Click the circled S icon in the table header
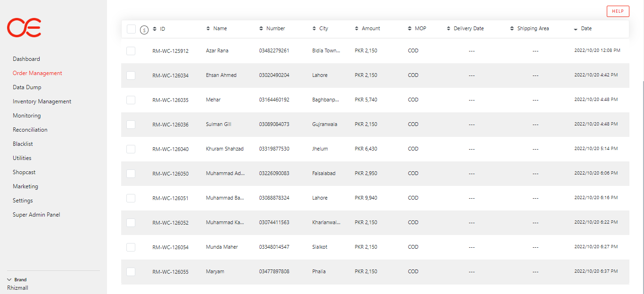 coord(144,30)
